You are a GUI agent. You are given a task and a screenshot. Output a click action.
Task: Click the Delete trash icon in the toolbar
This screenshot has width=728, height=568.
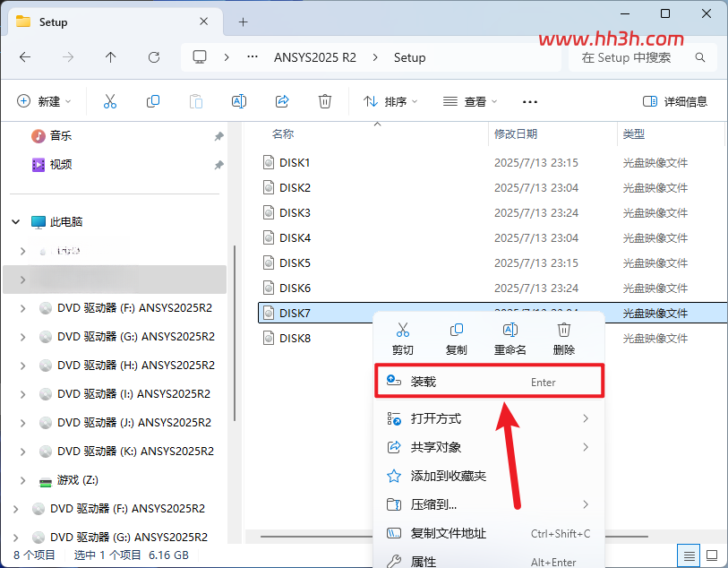click(324, 101)
